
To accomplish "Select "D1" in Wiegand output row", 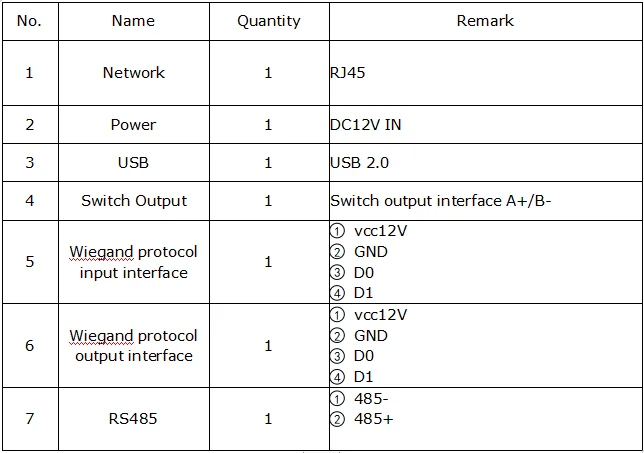I will (x=363, y=377).
